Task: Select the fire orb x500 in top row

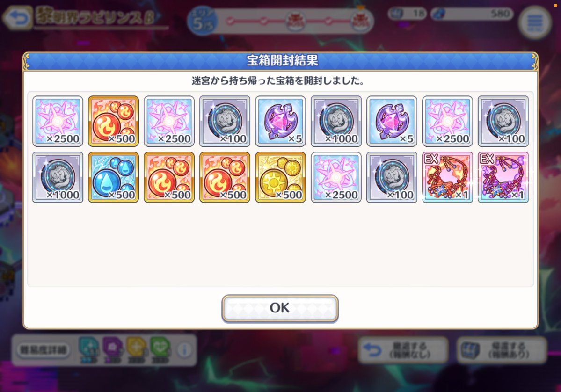Action: (x=113, y=121)
